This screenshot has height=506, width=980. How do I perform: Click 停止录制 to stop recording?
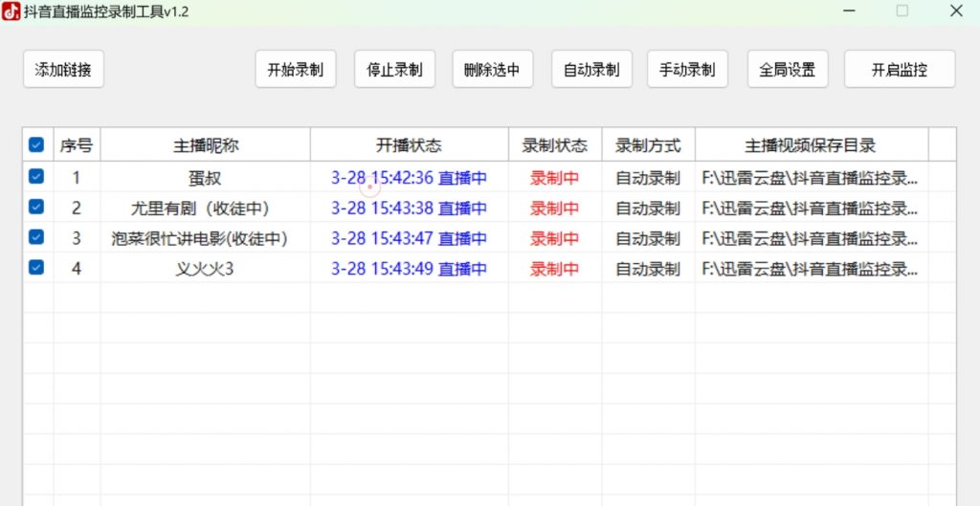coord(394,70)
